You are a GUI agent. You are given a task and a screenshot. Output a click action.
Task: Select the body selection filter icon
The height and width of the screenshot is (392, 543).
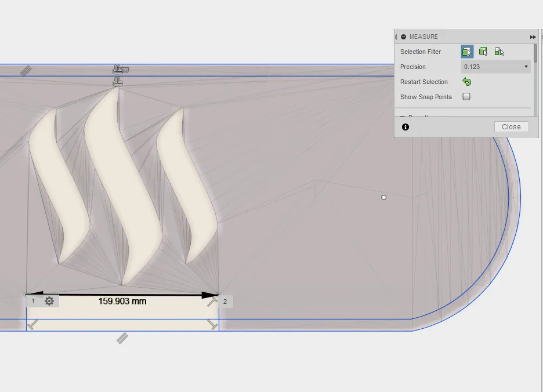click(x=483, y=52)
